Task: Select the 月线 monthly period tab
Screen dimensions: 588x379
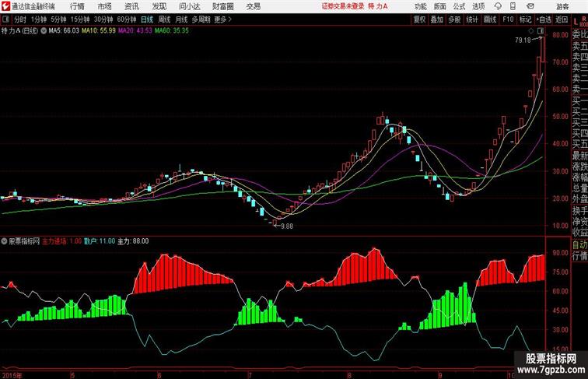Action: (181, 19)
